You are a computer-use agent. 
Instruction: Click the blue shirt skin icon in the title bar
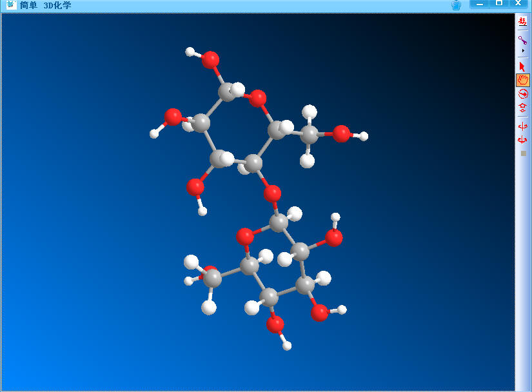[456, 5]
